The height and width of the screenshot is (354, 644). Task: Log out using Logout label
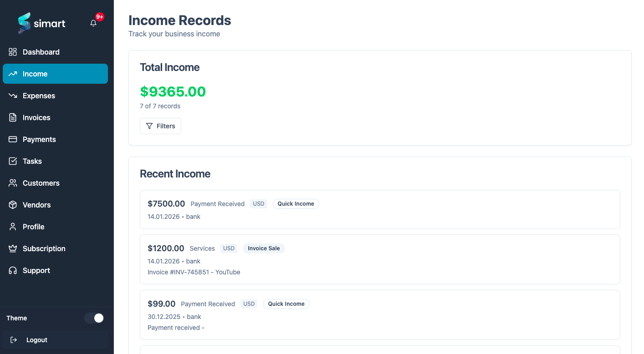point(37,340)
